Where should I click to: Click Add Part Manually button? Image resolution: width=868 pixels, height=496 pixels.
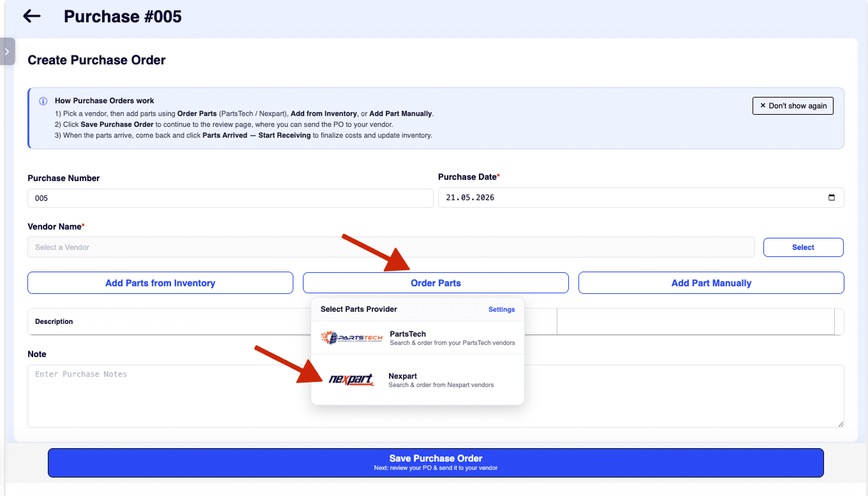[x=711, y=283]
